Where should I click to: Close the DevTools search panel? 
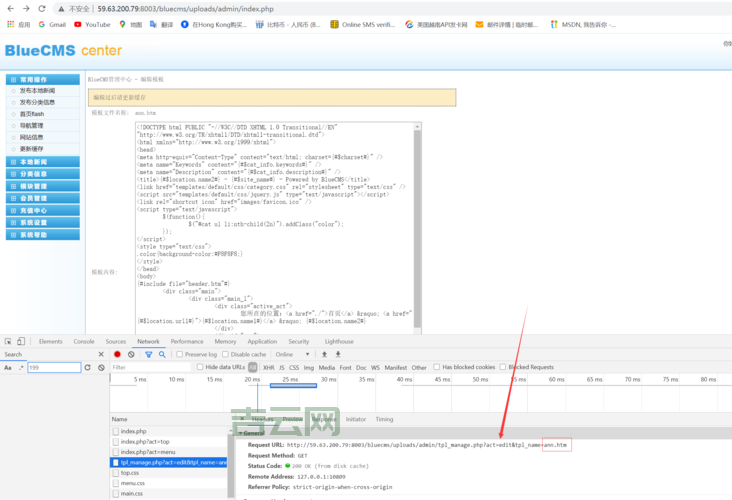100,354
